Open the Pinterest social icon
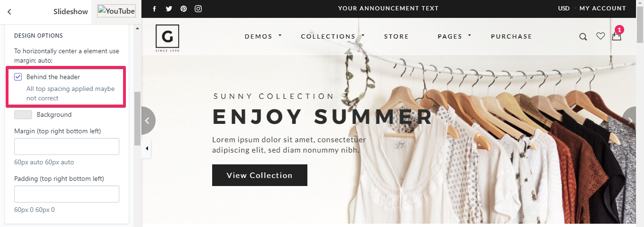The width and height of the screenshot is (644, 227). point(183,8)
